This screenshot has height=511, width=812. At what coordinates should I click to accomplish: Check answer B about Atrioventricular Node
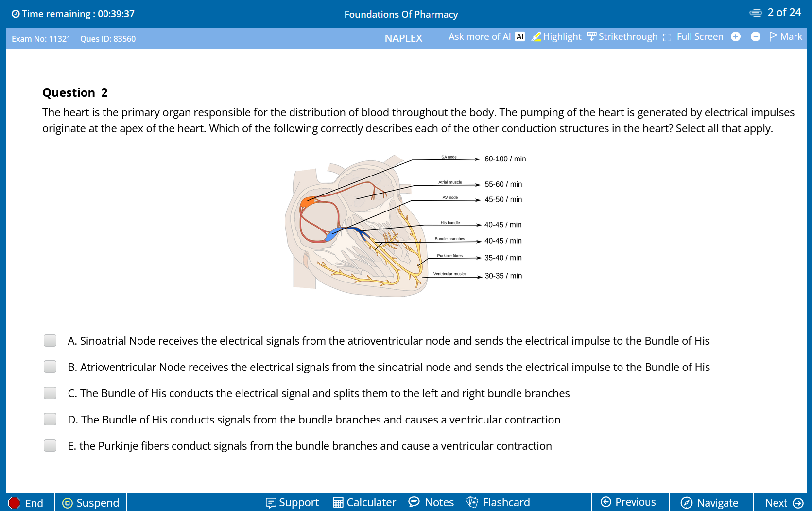(50, 367)
